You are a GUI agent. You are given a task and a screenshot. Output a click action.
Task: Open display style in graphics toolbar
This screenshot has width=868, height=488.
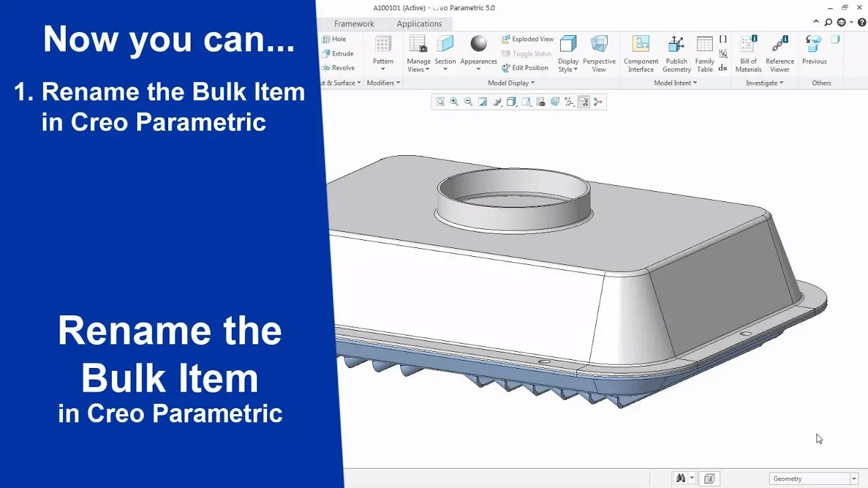[511, 102]
